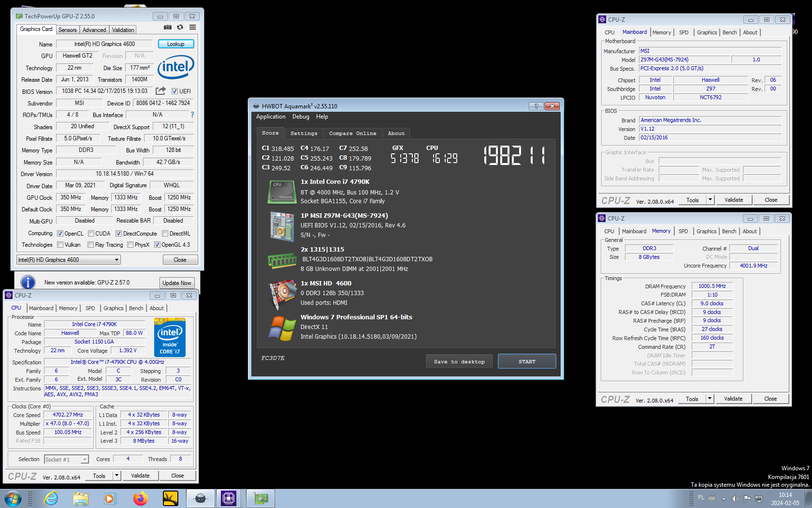The width and height of the screenshot is (812, 508).
Task: Open the GPU selection dropdown in GPU-Z
Action: pyautogui.click(x=69, y=260)
